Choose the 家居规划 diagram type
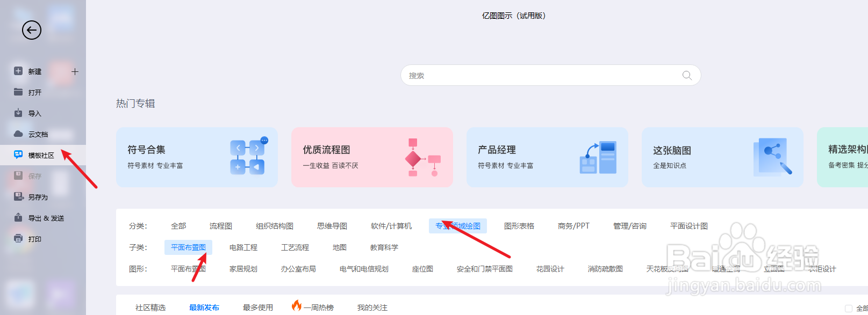 (243, 269)
